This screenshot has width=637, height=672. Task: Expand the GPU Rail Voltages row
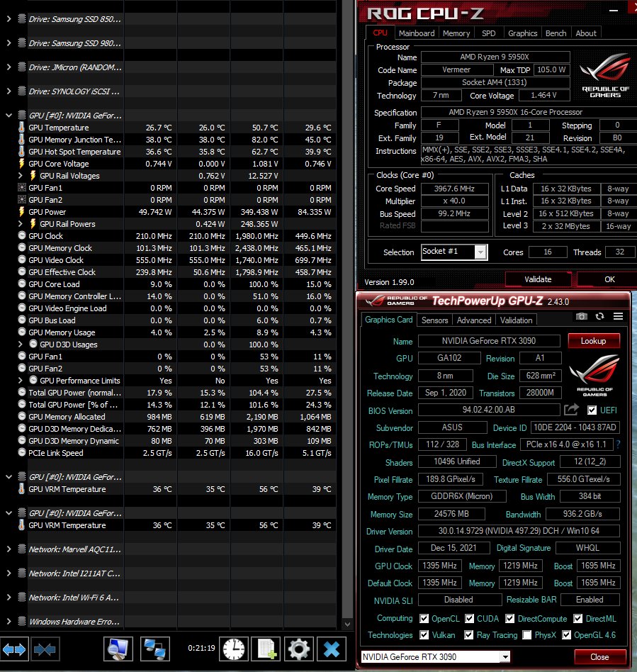pyautogui.click(x=21, y=176)
